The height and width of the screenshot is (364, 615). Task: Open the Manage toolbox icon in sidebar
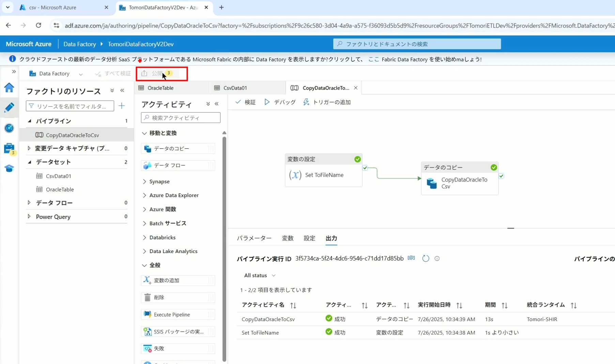tap(9, 148)
